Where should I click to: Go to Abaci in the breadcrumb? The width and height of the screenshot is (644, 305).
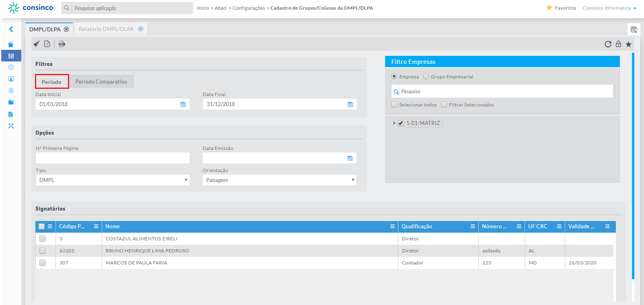[221, 8]
